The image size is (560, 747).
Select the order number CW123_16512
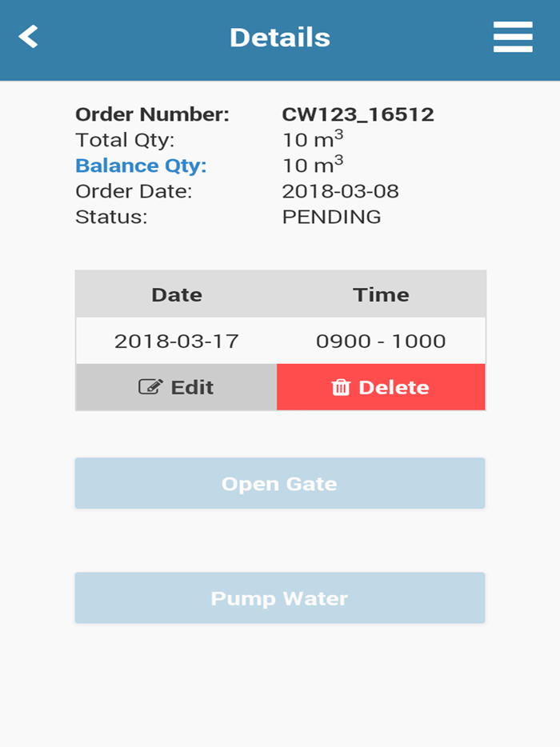pyautogui.click(x=358, y=114)
